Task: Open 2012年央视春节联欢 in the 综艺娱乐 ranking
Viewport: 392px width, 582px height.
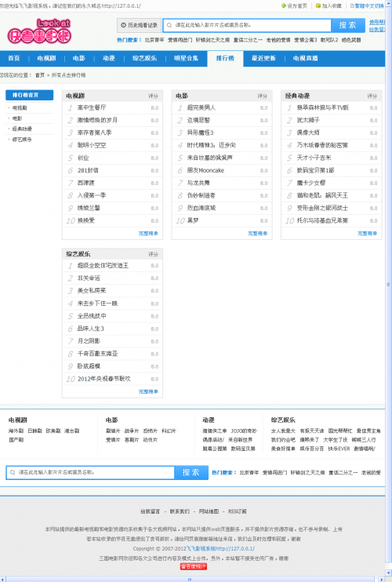Action: pos(103,379)
